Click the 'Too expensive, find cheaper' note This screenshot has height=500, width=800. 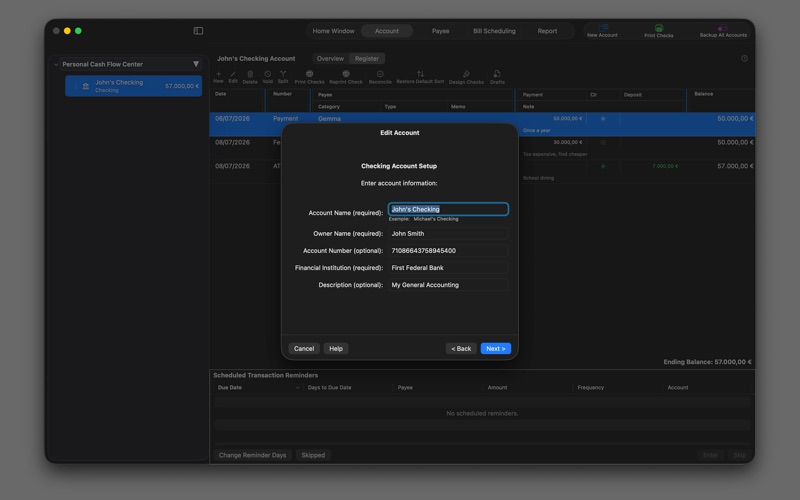click(555, 154)
